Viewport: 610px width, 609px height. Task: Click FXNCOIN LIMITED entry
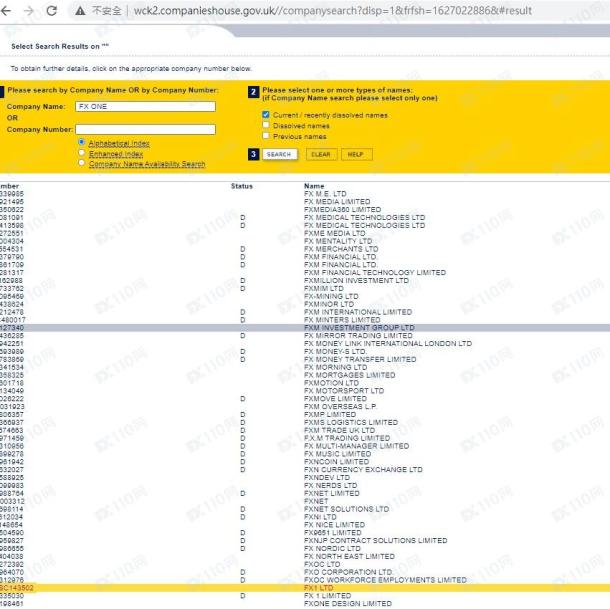point(337,462)
